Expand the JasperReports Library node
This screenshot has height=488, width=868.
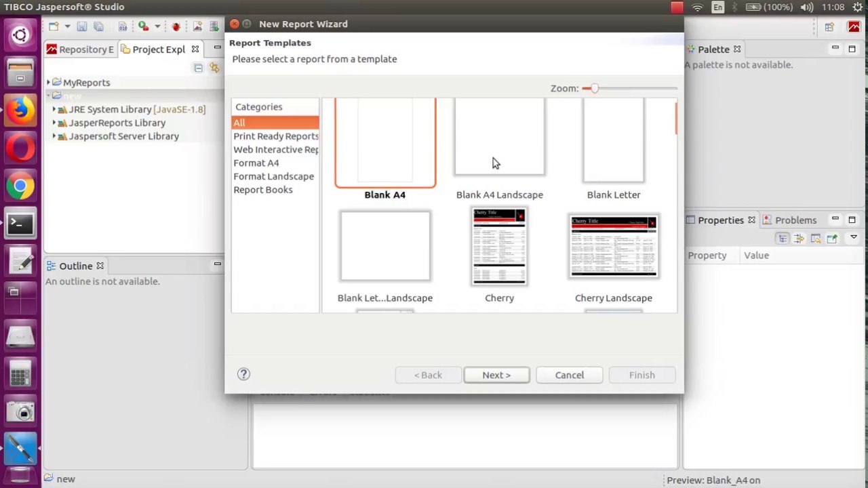pos(54,123)
